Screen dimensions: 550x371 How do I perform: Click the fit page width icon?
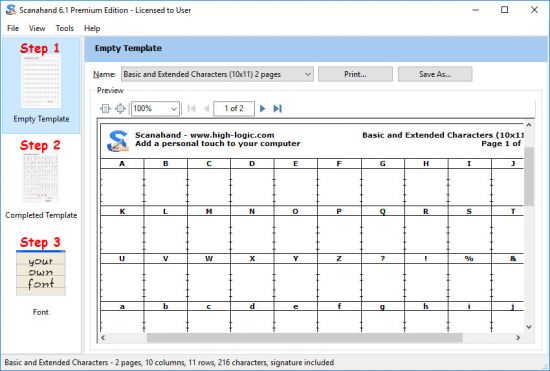(105, 109)
